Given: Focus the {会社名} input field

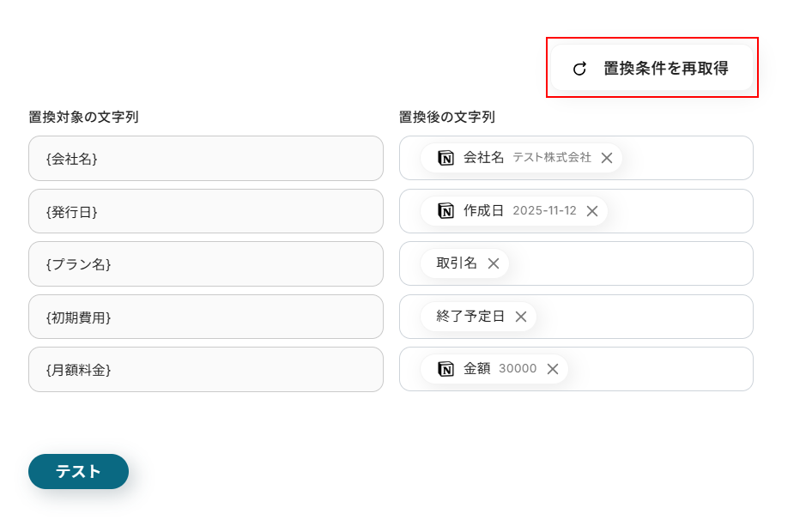Looking at the screenshot, I should point(205,159).
